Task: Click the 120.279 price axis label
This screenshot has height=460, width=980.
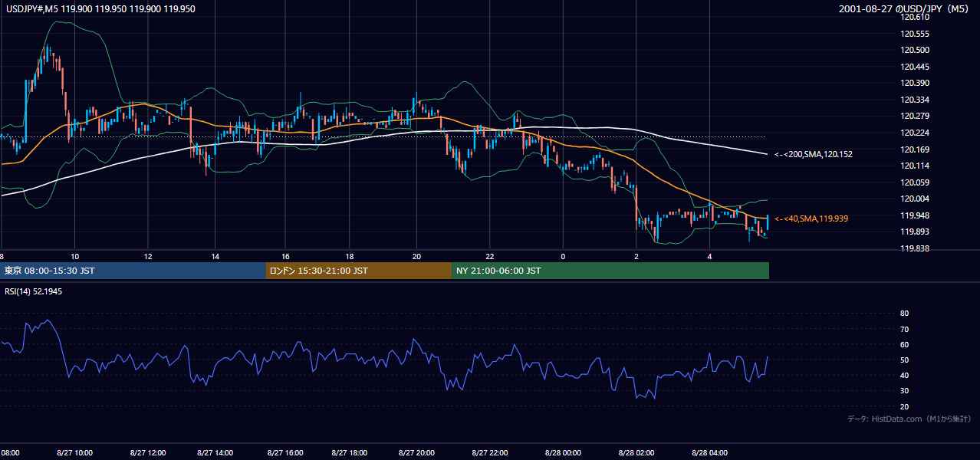Action: [915, 116]
